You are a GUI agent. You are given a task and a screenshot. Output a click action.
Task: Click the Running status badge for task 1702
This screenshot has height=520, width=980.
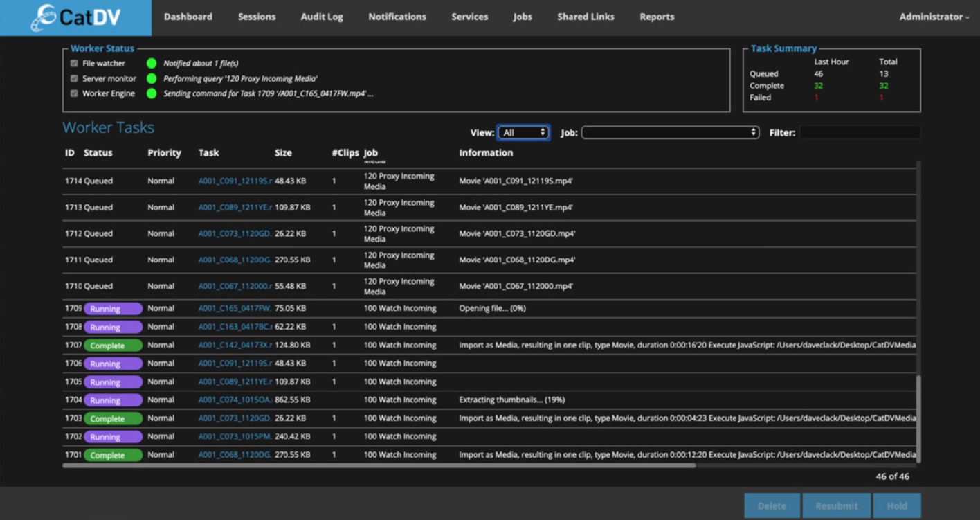[x=113, y=437]
